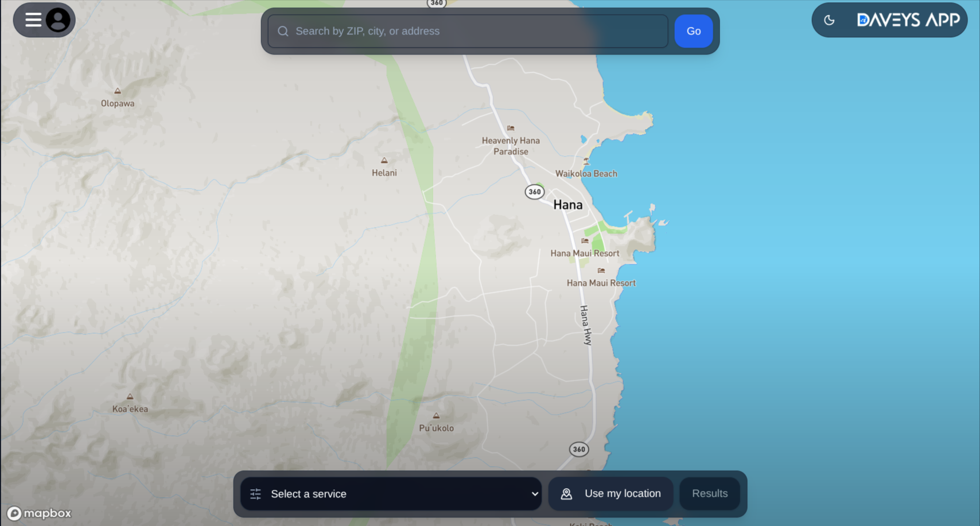Click the Olopawa label
This screenshot has width=980, height=526.
point(118,104)
